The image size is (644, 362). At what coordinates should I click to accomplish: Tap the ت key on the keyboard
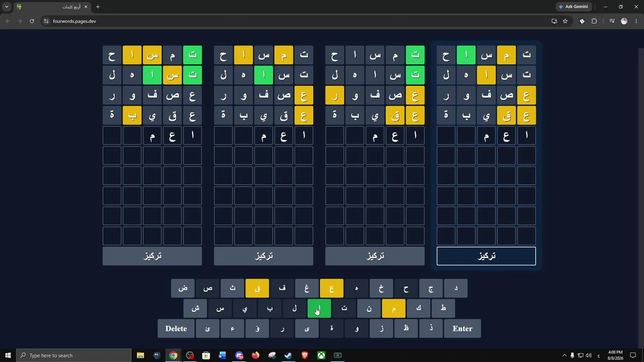[344, 308]
